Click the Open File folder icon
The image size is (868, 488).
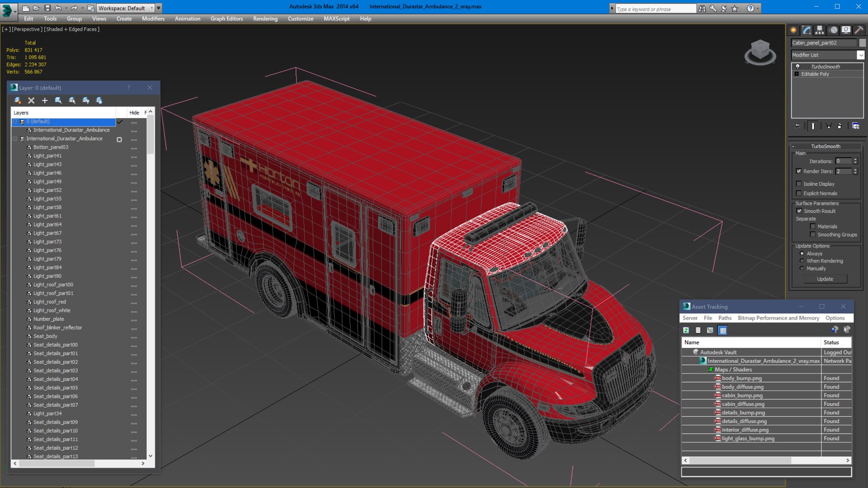37,8
